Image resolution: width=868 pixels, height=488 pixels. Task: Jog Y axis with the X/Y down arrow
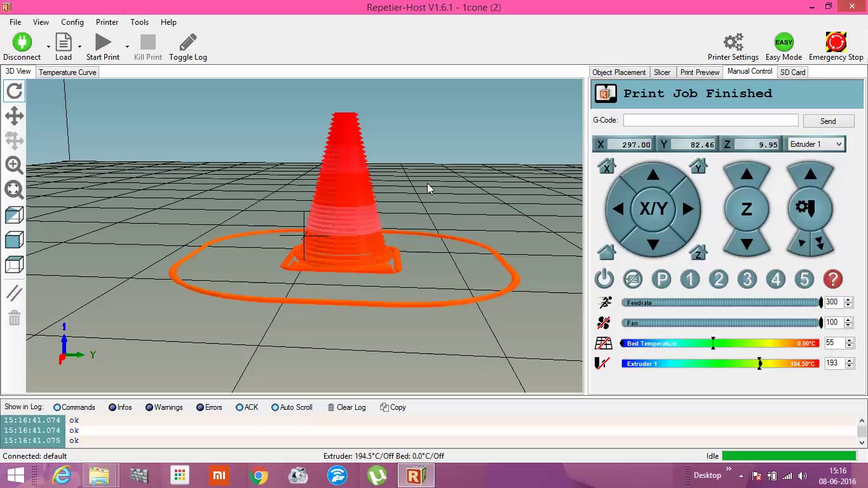pyautogui.click(x=653, y=244)
